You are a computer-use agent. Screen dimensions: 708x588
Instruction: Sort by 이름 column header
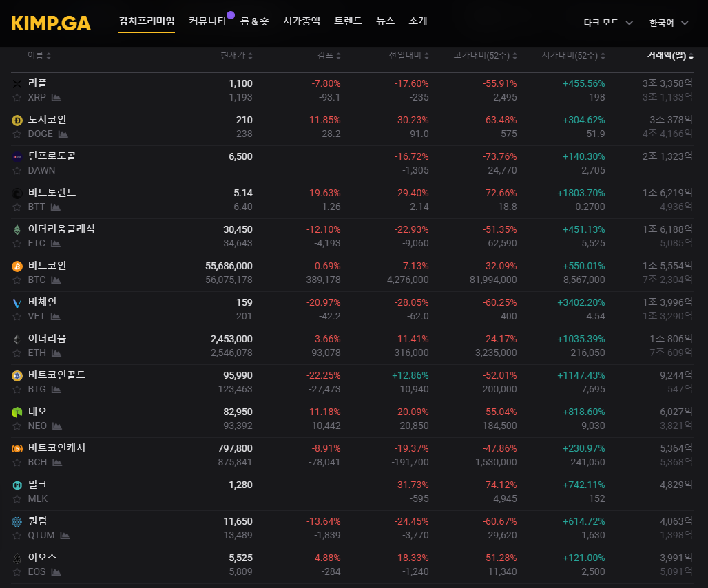pos(39,56)
